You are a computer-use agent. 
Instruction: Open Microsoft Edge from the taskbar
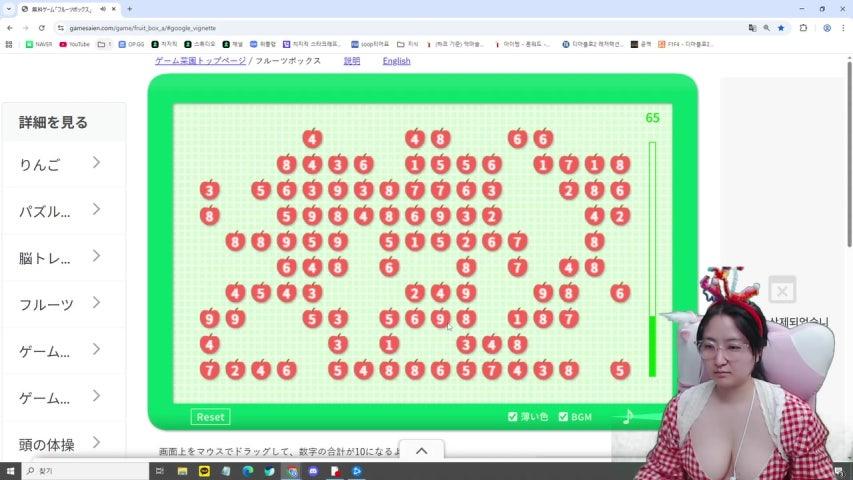tap(248, 471)
